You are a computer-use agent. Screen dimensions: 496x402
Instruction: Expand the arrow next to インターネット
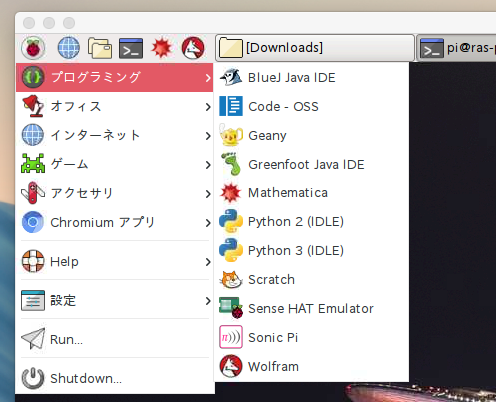208,136
